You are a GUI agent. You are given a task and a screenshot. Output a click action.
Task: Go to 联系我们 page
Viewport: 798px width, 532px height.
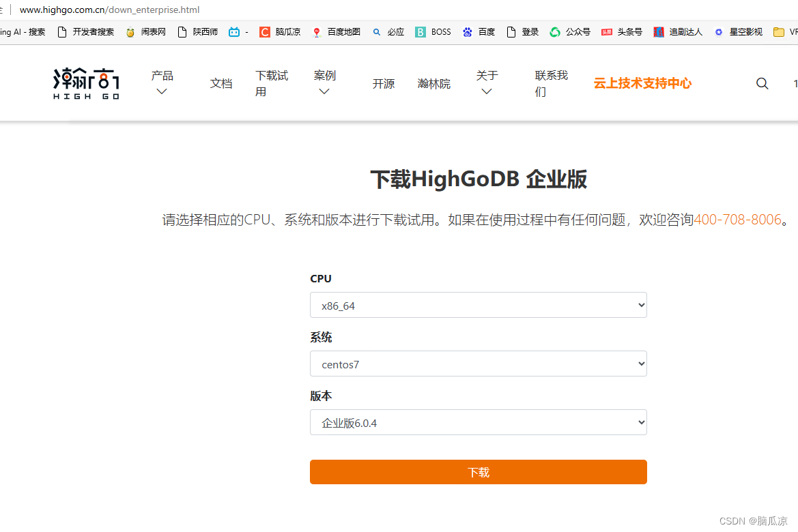point(551,83)
